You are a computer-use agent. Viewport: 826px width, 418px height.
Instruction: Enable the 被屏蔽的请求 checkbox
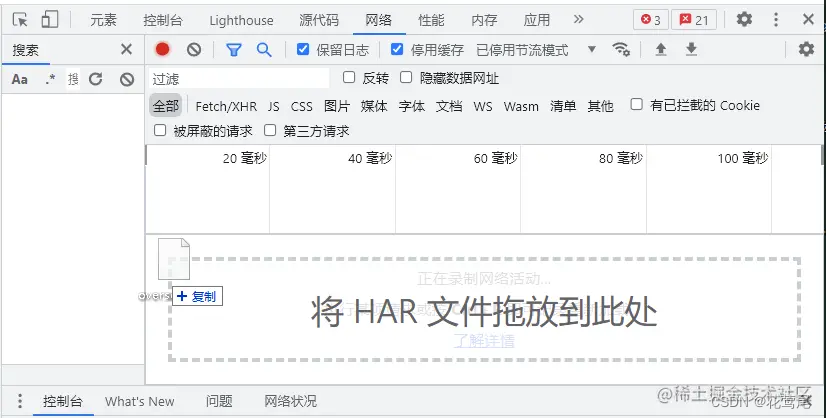[160, 130]
